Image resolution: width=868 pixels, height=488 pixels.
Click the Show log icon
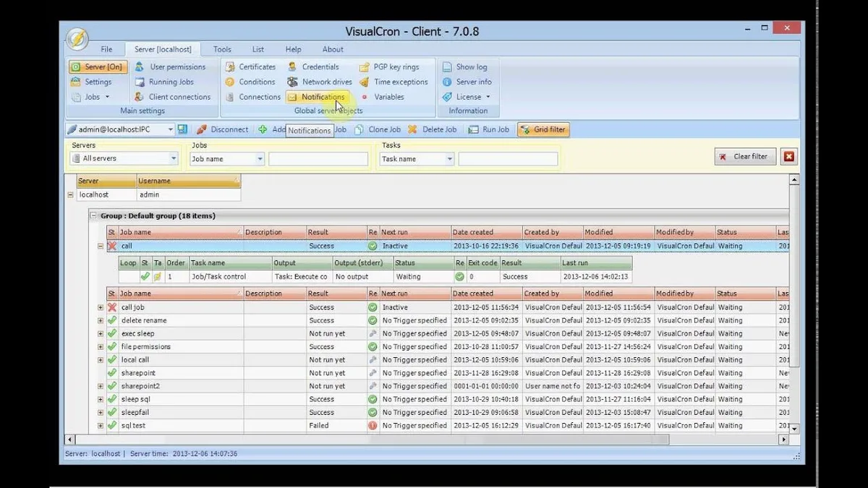point(447,67)
